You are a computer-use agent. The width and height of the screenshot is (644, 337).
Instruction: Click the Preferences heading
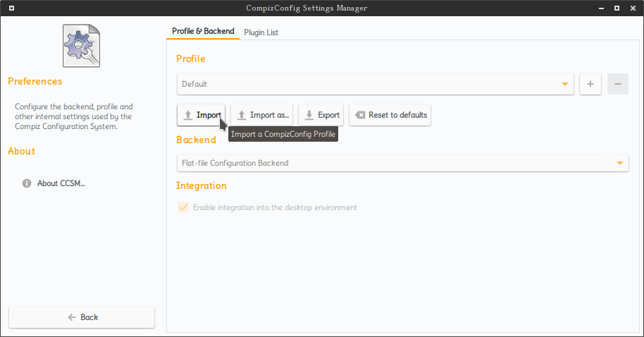(x=35, y=81)
